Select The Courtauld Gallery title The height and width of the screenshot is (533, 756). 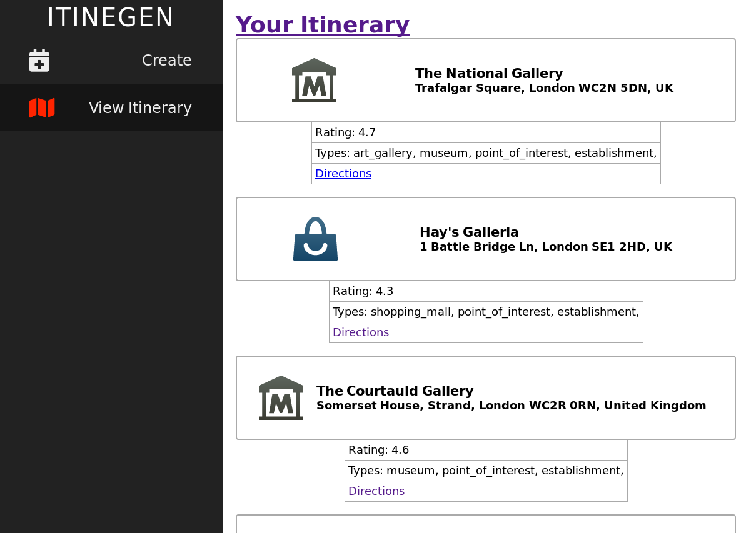pyautogui.click(x=395, y=391)
